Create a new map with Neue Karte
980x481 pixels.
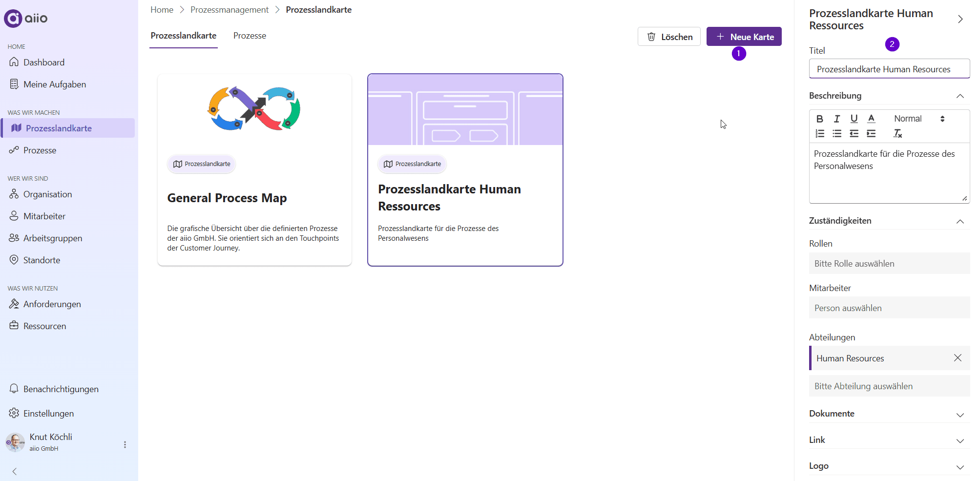(744, 37)
